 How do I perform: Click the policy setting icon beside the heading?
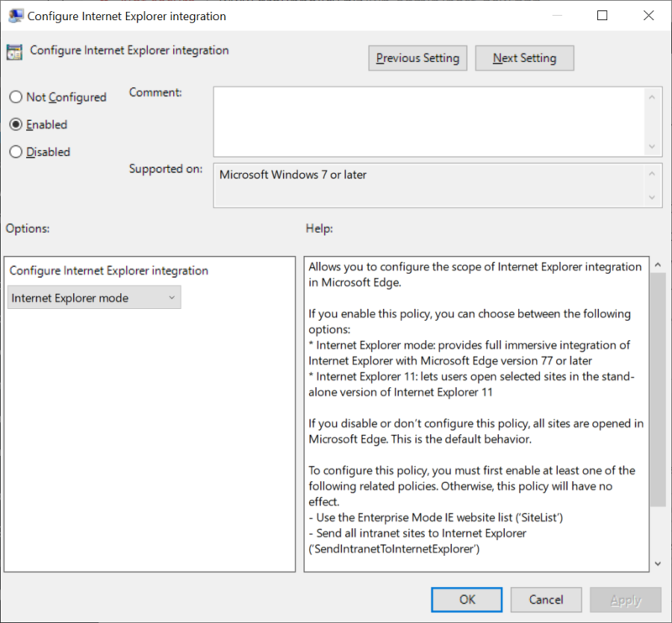pyautogui.click(x=14, y=52)
